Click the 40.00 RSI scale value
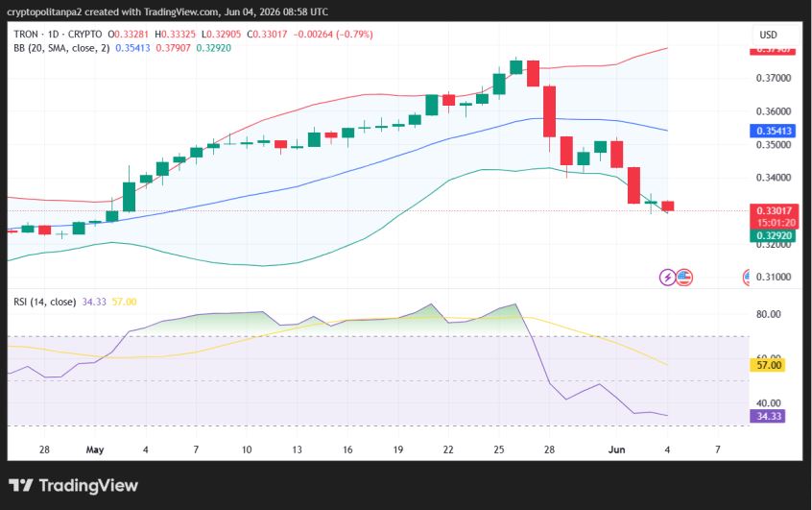 (769, 402)
